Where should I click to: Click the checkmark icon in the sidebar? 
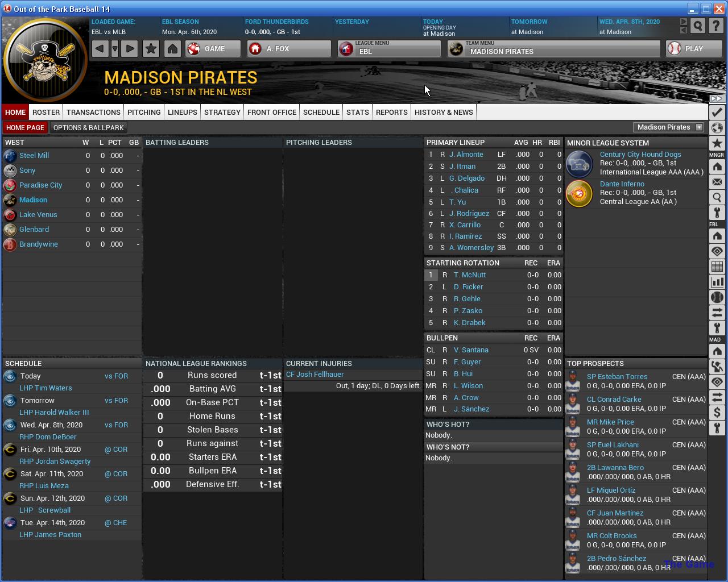click(717, 112)
